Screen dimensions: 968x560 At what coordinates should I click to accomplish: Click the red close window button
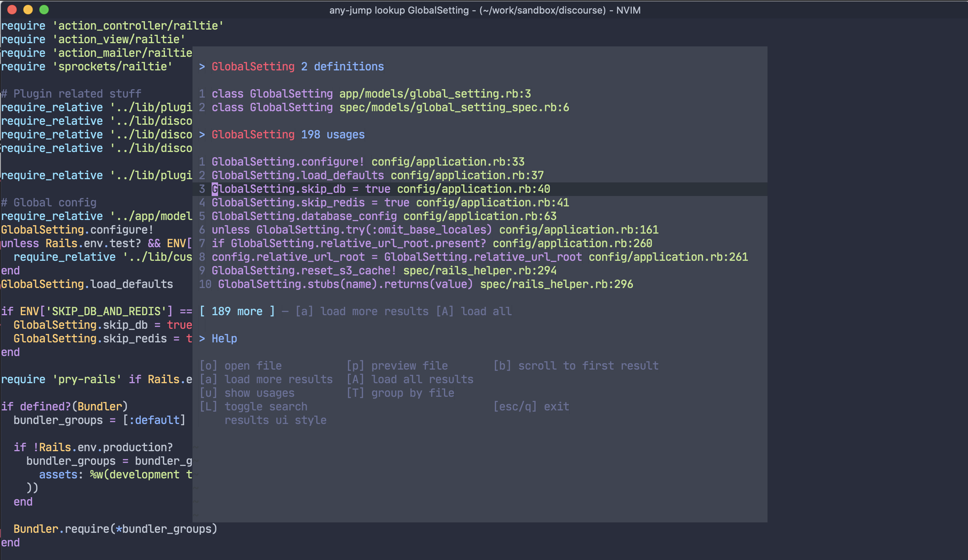pos(12,10)
